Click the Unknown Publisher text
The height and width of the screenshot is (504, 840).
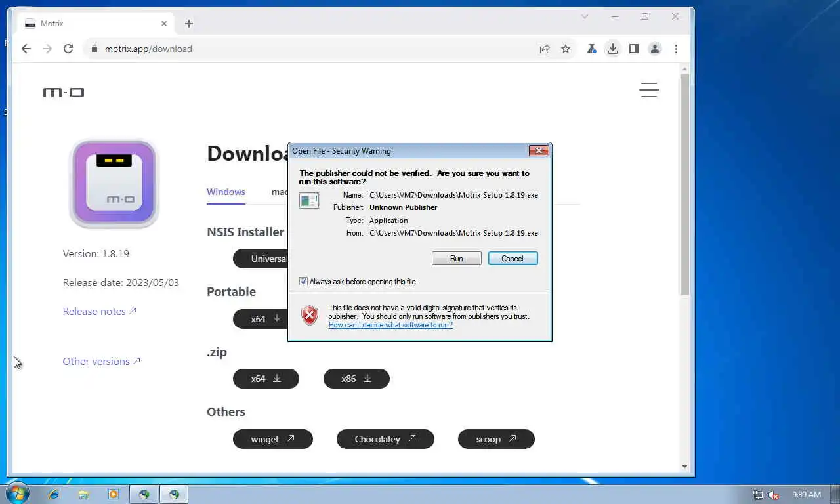(x=403, y=207)
